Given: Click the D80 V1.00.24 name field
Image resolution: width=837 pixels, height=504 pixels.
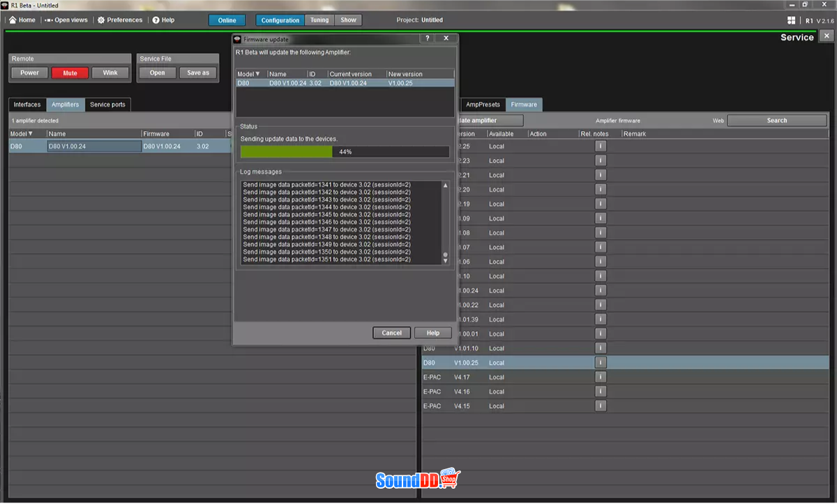Looking at the screenshot, I should (94, 146).
